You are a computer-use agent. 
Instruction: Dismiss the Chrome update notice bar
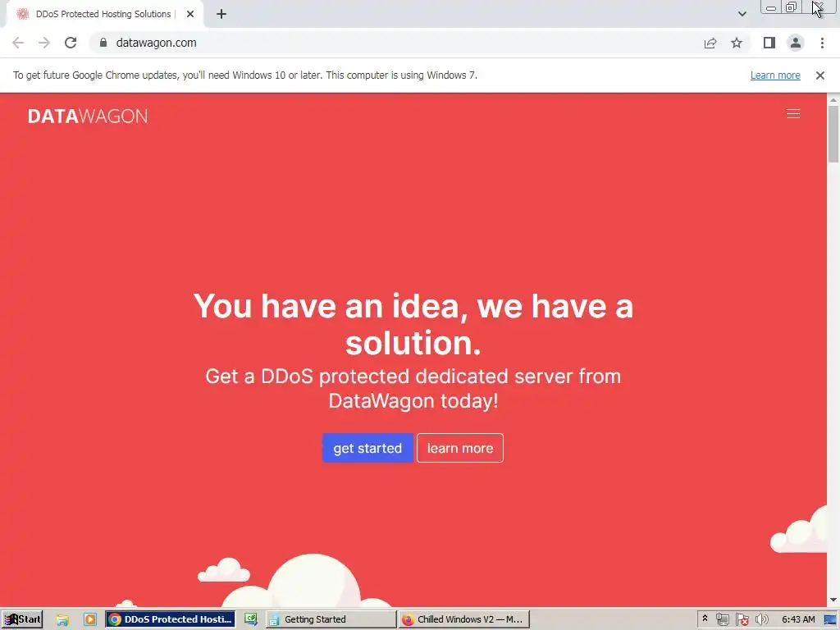click(820, 75)
